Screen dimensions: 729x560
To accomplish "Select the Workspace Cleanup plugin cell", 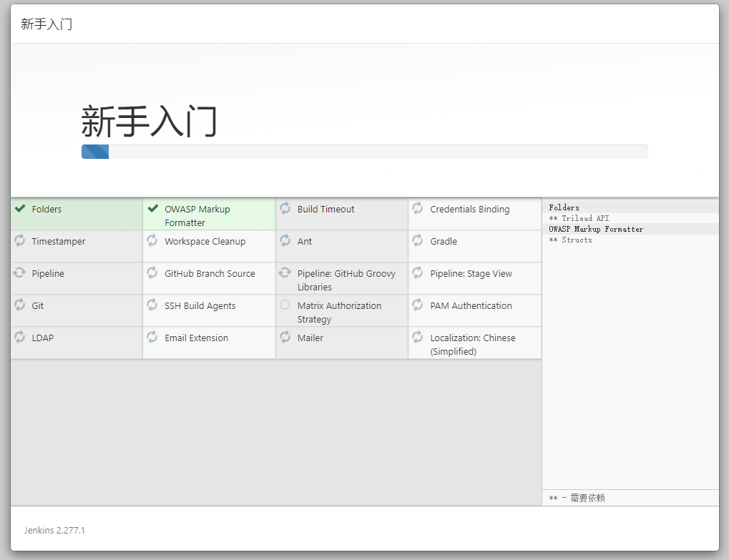I will coord(205,242).
